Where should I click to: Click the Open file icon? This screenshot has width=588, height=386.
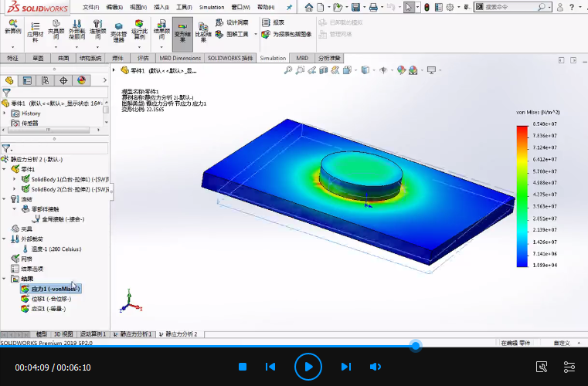[338, 7]
